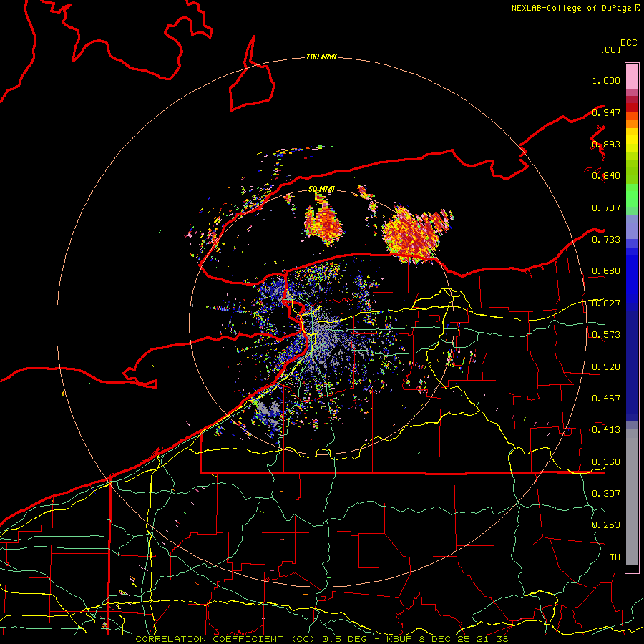Screen dimensions: 644x644
Task: Select the 0.733 scale value
Action: click(x=606, y=240)
